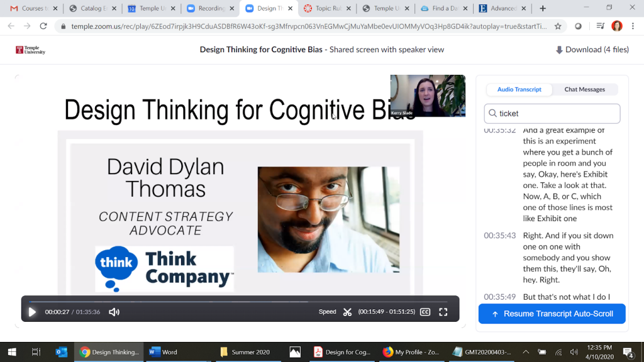
Task: Open the Summer 2020 folder taskbar item
Action: (x=248, y=352)
